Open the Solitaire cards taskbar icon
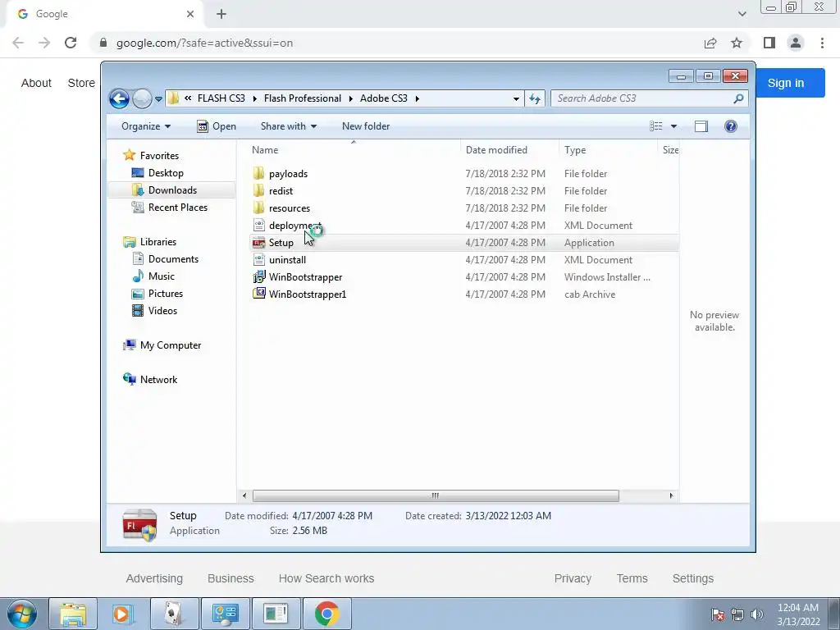 [x=173, y=614]
